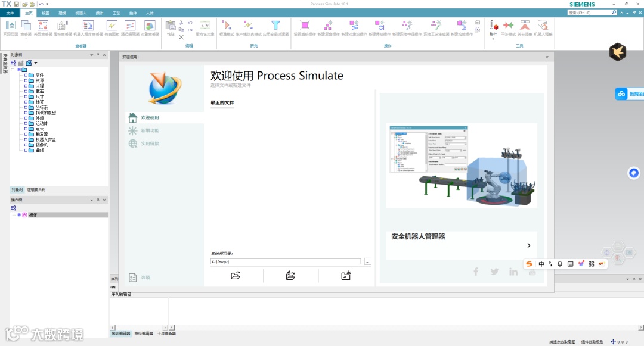Select 欢迎使用 in welcome sidebar
The height and width of the screenshot is (346, 644).
point(165,117)
